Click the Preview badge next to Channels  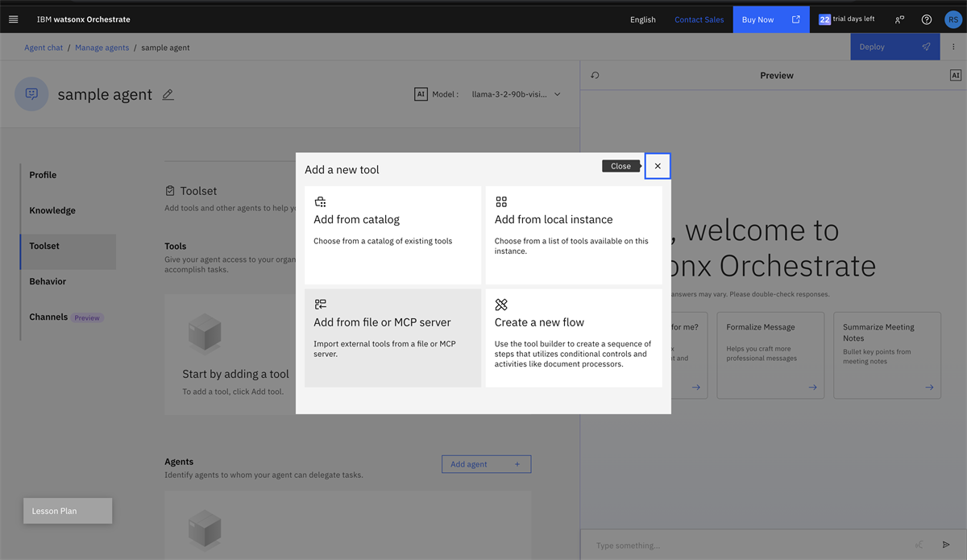[x=87, y=317]
